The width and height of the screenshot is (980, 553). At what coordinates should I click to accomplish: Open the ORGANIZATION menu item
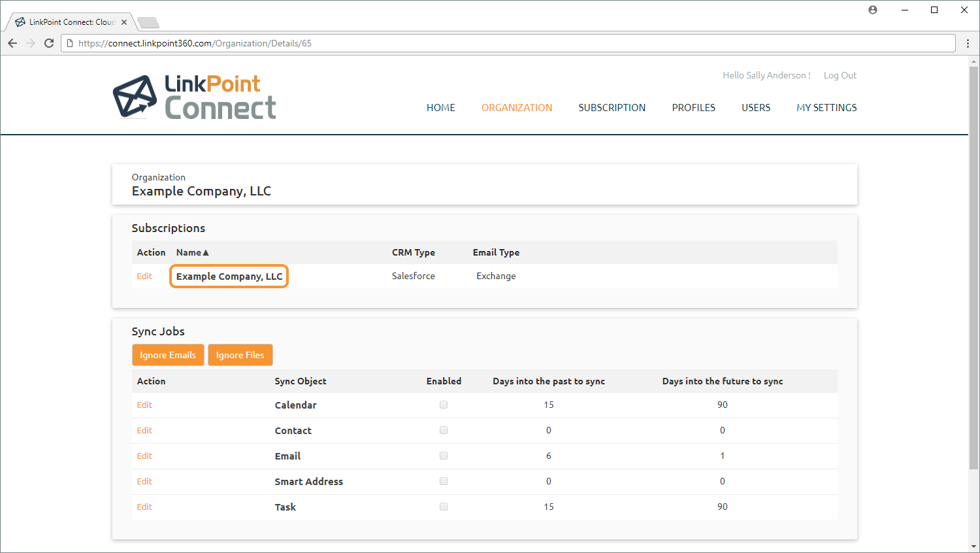coord(517,108)
